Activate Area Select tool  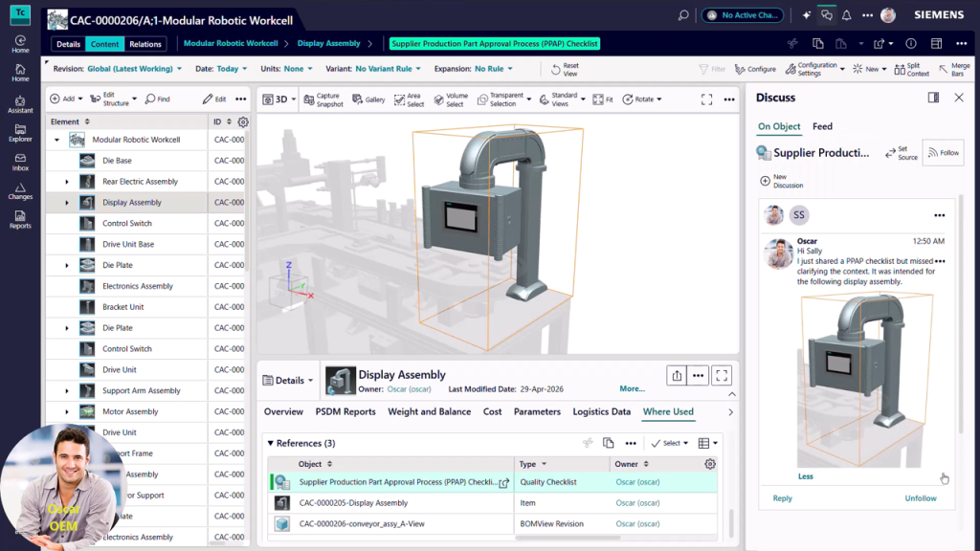pos(410,99)
